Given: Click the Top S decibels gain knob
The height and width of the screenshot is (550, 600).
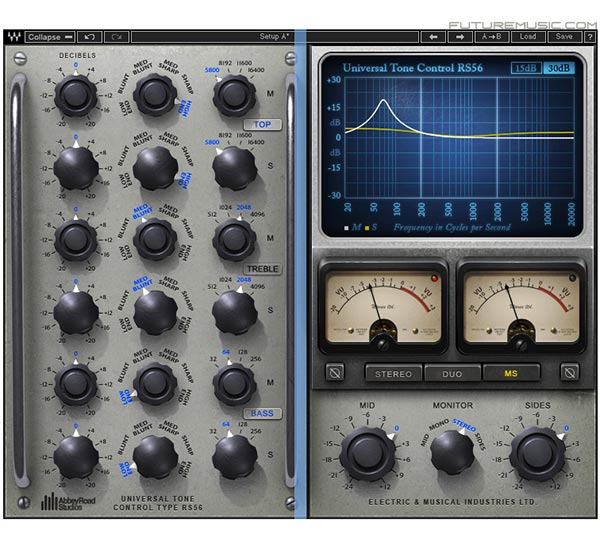Looking at the screenshot, I should [x=76, y=168].
